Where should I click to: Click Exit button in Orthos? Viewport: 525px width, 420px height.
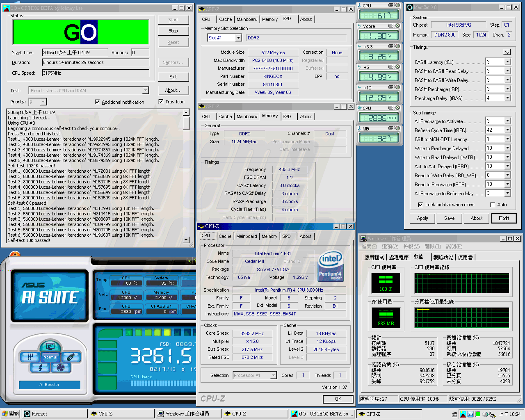coord(173,77)
